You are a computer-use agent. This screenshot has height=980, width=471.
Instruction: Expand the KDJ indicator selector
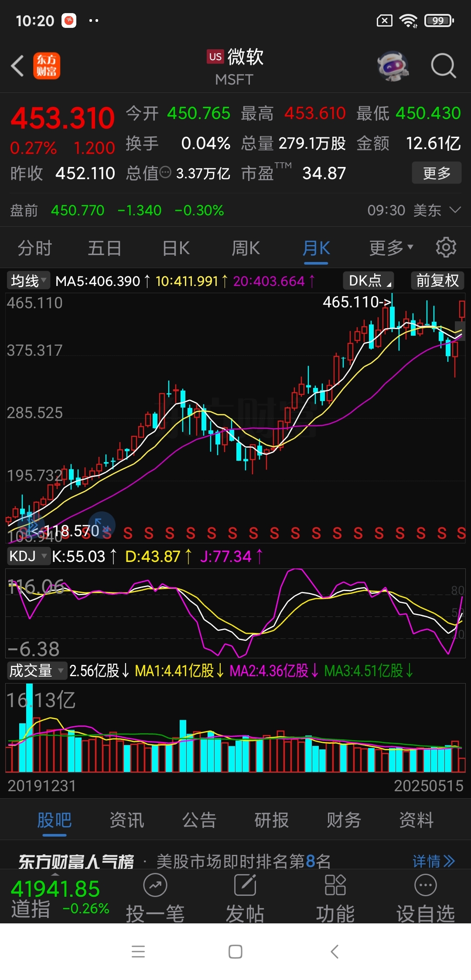[28, 556]
